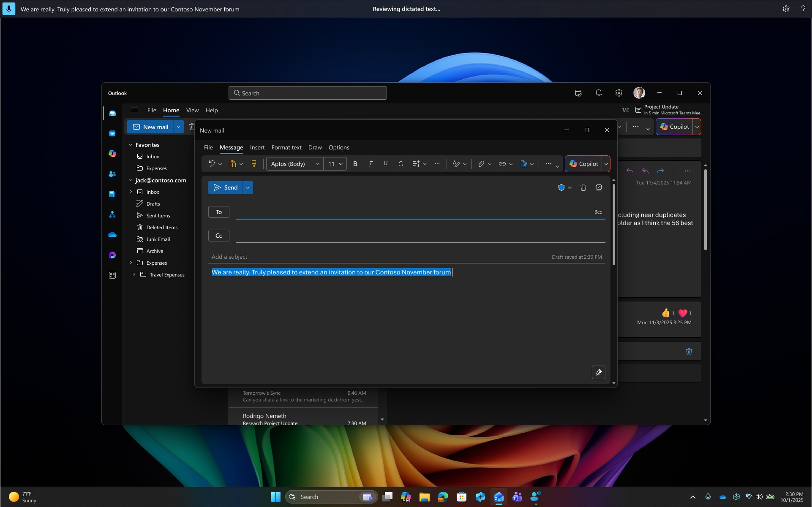The width and height of the screenshot is (812, 507).
Task: Toggle italic formatting
Action: point(370,164)
